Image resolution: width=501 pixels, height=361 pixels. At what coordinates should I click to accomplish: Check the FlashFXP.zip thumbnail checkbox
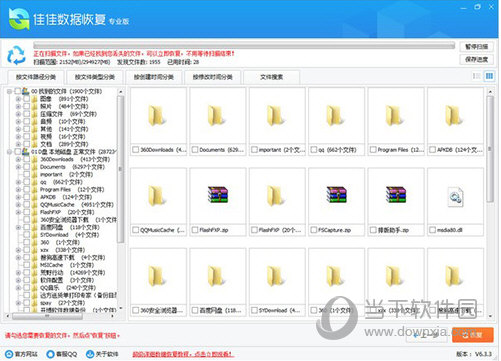click(195, 230)
